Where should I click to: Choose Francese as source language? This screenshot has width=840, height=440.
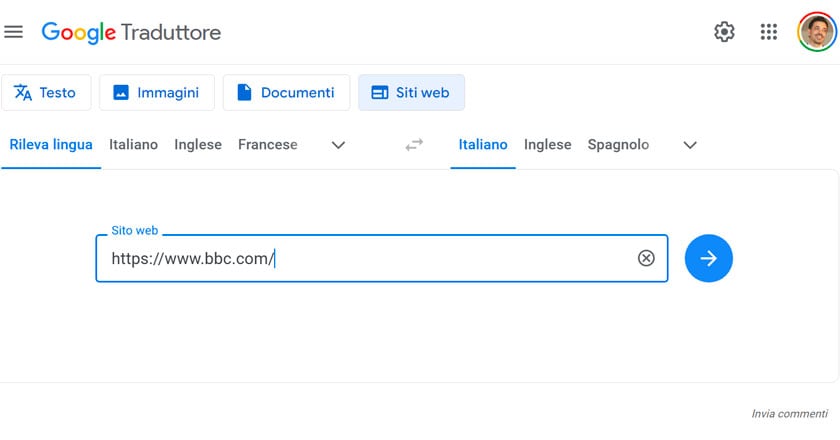click(268, 145)
